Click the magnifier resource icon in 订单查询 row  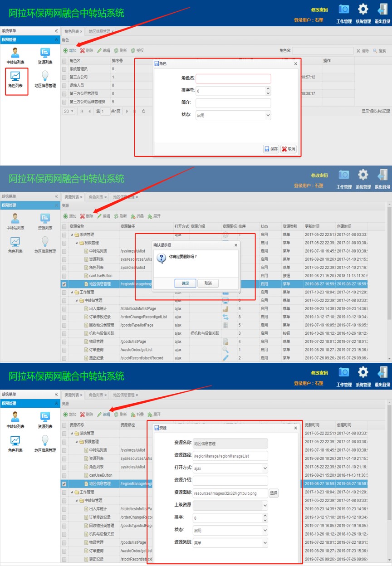click(225, 350)
